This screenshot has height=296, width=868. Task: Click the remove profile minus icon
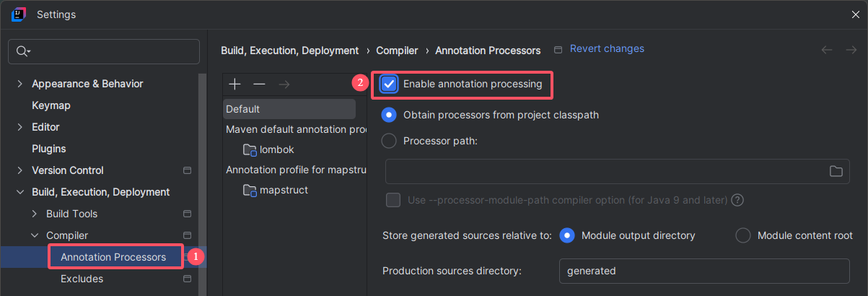(x=259, y=84)
